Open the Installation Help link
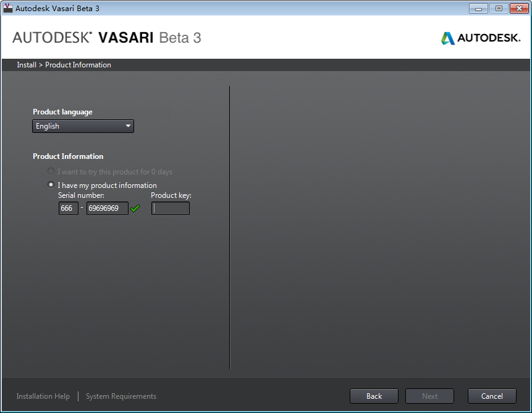Image resolution: width=532 pixels, height=413 pixels. 43,396
